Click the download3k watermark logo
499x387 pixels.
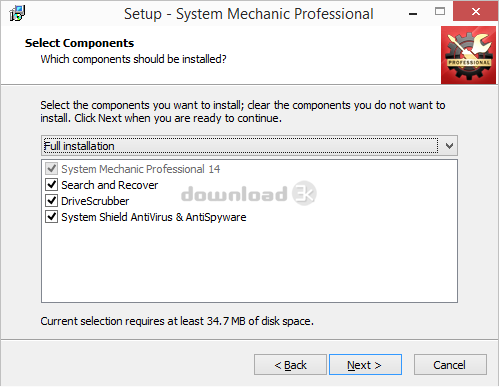[249, 193]
